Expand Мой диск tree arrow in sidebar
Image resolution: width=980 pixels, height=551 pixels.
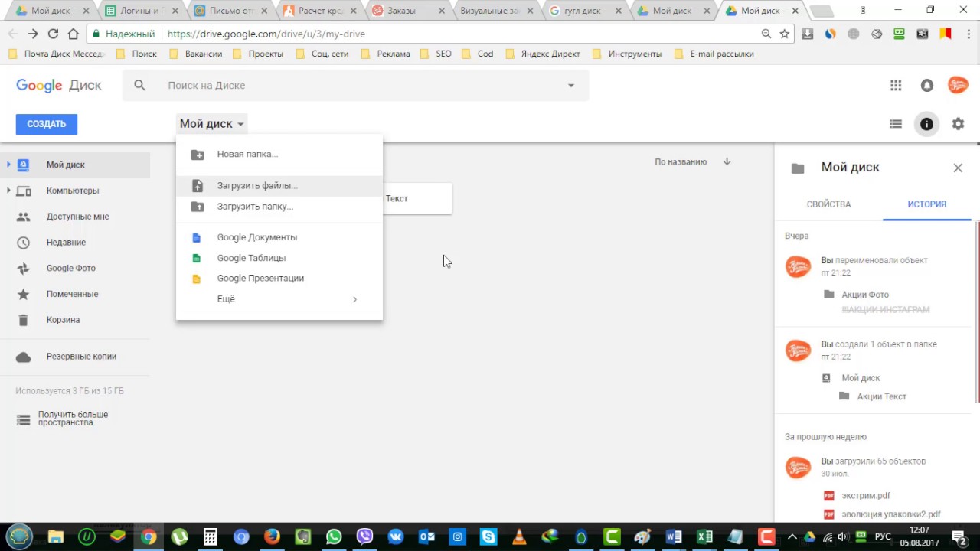click(8, 165)
